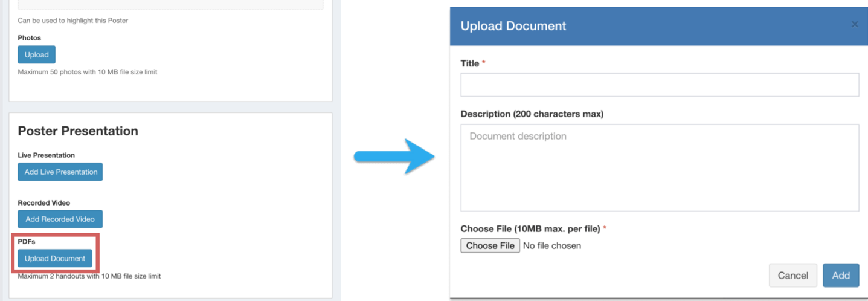Click the blue arrow pointing to the dialog
Image resolution: width=868 pixels, height=301 pixels.
394,157
